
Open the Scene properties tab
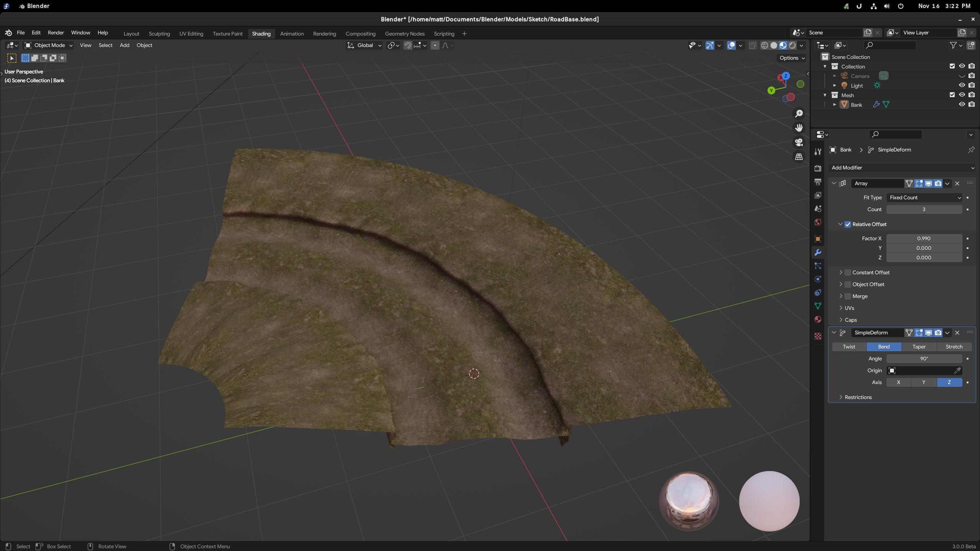818,209
